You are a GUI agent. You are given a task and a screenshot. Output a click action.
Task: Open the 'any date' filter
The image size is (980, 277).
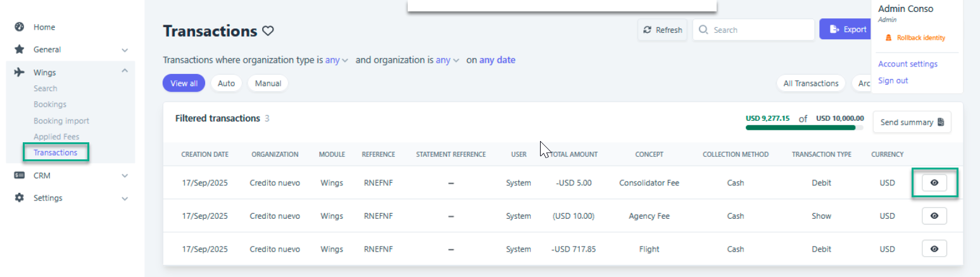497,61
